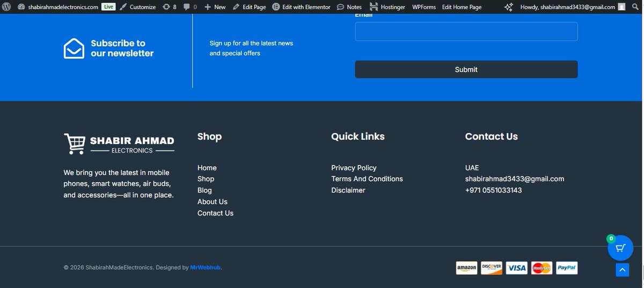Open Terms And Conditions link
The image size is (644, 288).
[367, 179]
